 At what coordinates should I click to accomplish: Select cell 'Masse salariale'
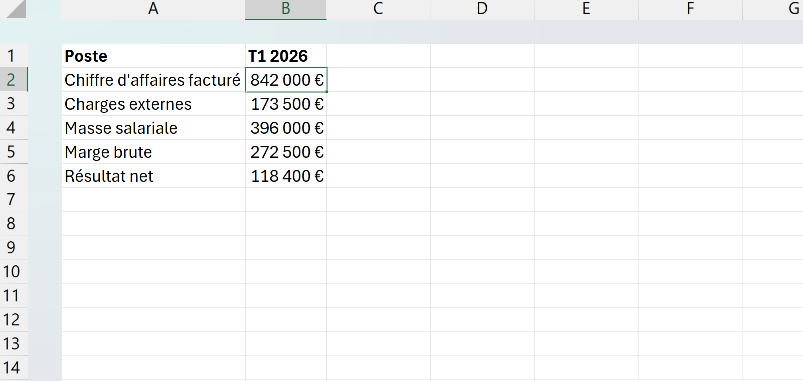click(x=153, y=128)
